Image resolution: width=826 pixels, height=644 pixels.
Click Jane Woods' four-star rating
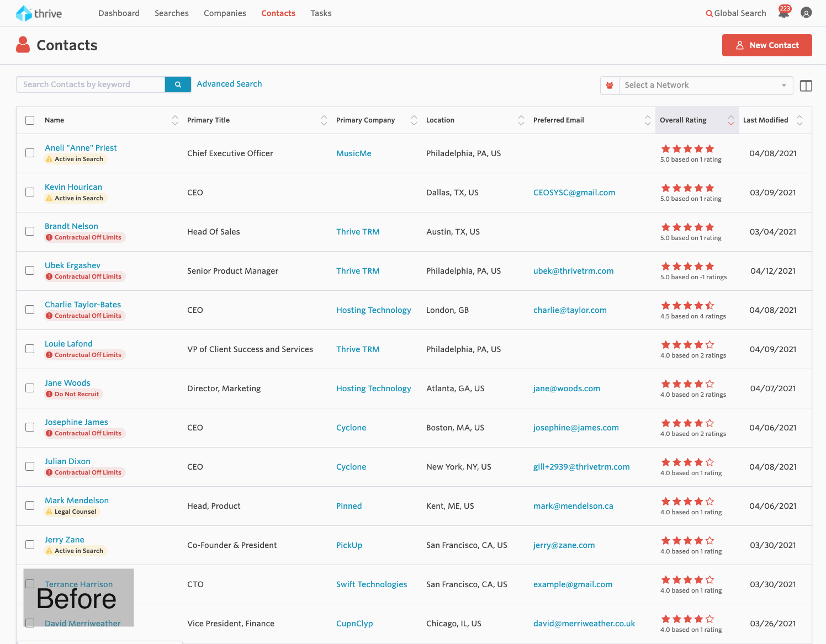click(x=687, y=384)
